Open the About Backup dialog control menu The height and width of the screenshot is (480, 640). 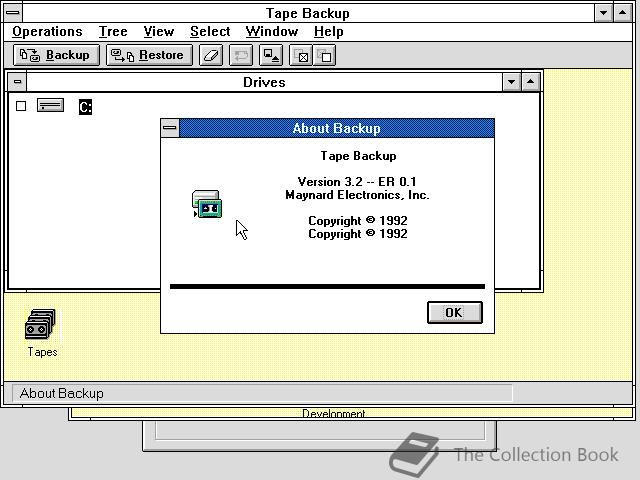click(x=170, y=128)
